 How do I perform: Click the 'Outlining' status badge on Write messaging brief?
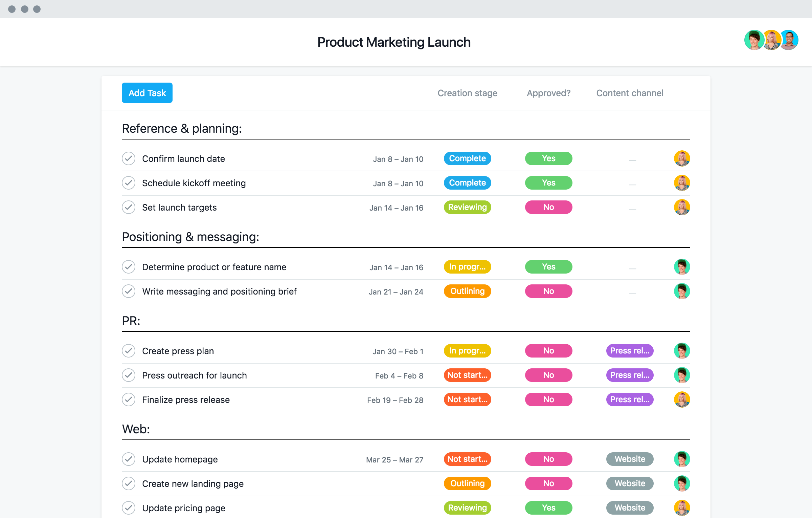click(x=467, y=291)
